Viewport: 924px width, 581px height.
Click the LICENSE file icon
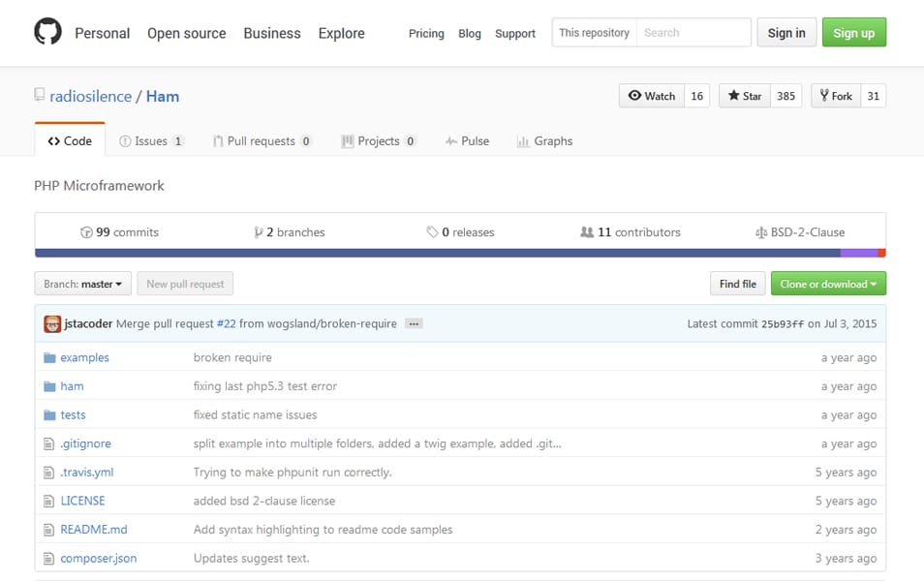[48, 502]
